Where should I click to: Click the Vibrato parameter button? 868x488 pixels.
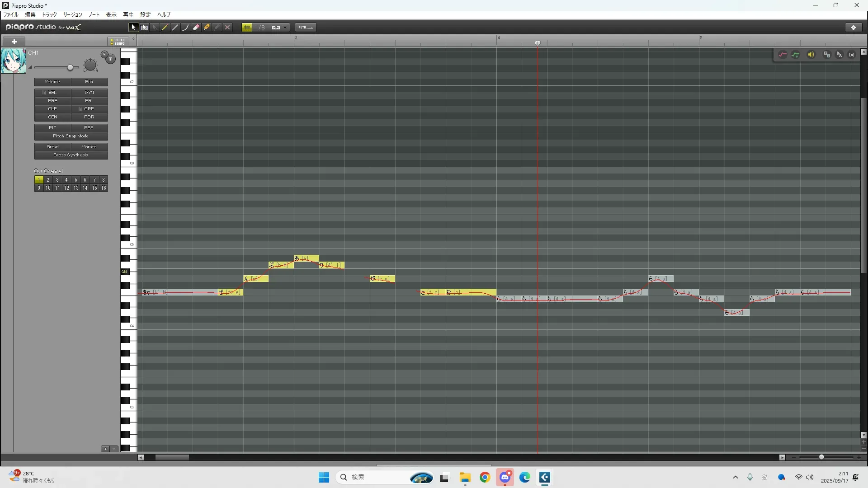[89, 147]
